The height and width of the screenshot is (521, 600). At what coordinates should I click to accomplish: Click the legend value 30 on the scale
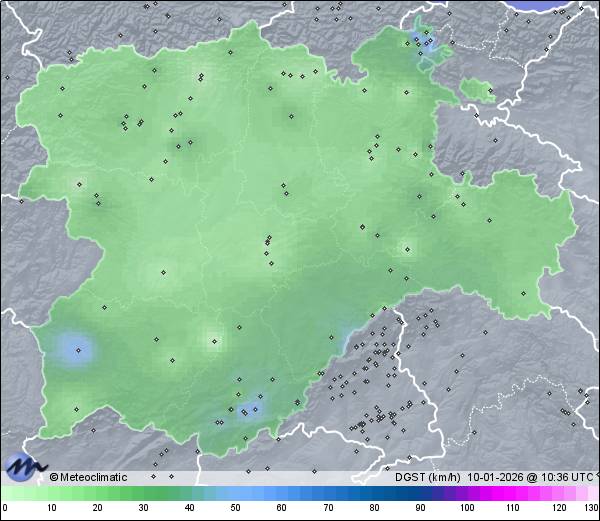144,508
